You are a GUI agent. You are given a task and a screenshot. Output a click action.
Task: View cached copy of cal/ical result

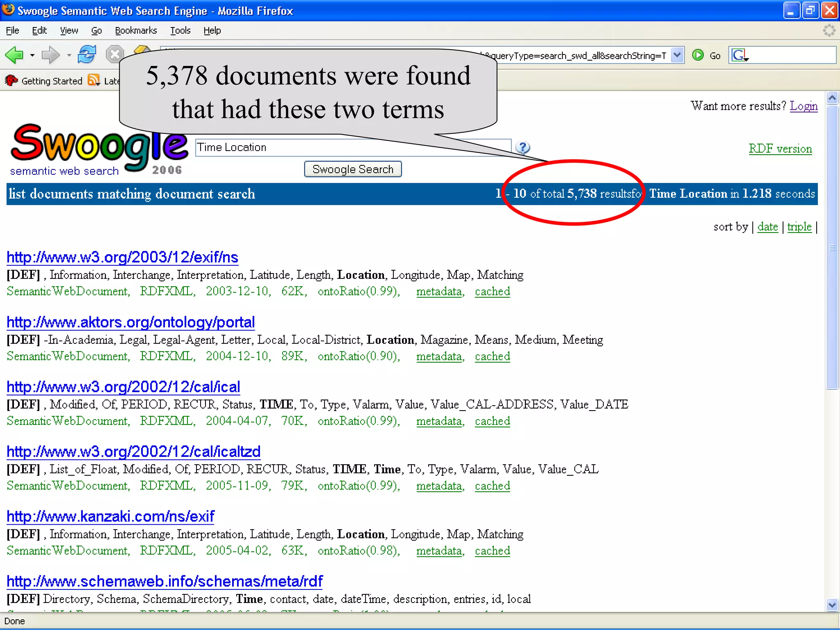492,421
